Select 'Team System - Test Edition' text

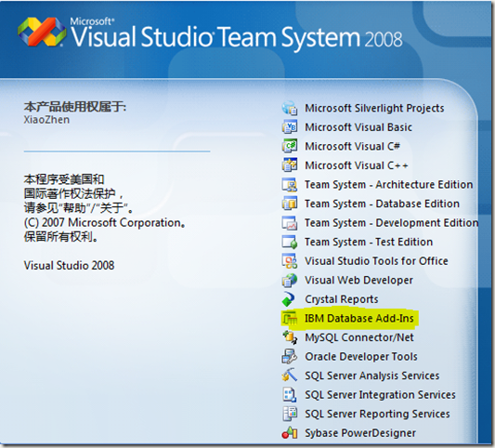point(369,242)
